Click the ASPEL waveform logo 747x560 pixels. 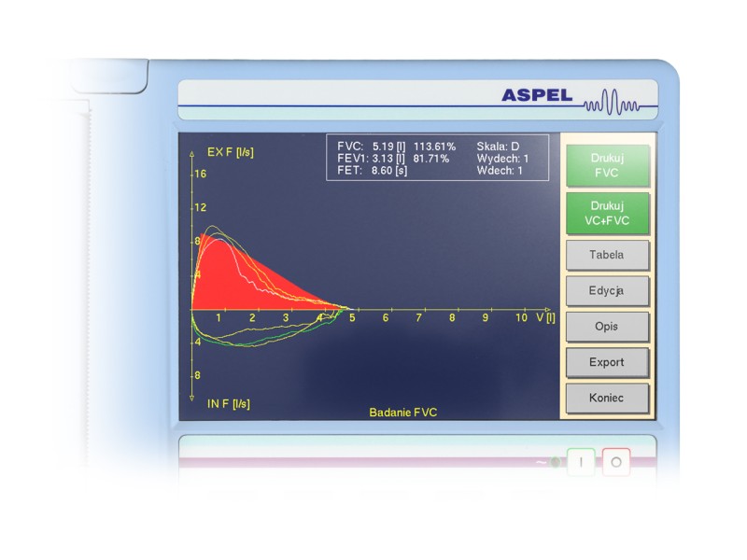pos(608,101)
